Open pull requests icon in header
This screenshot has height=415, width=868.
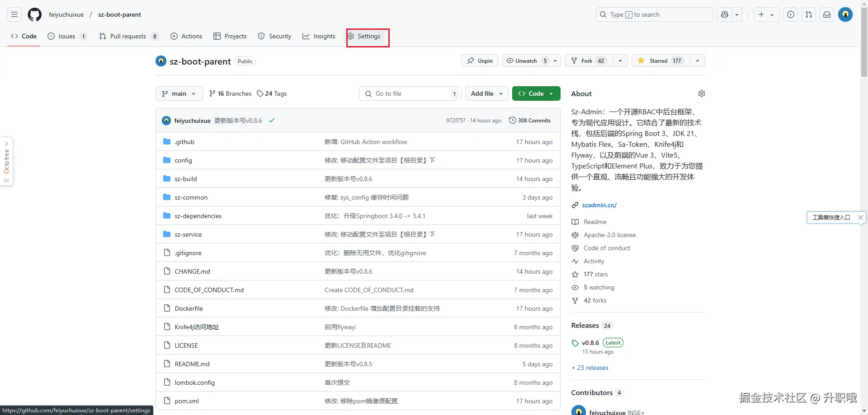809,14
